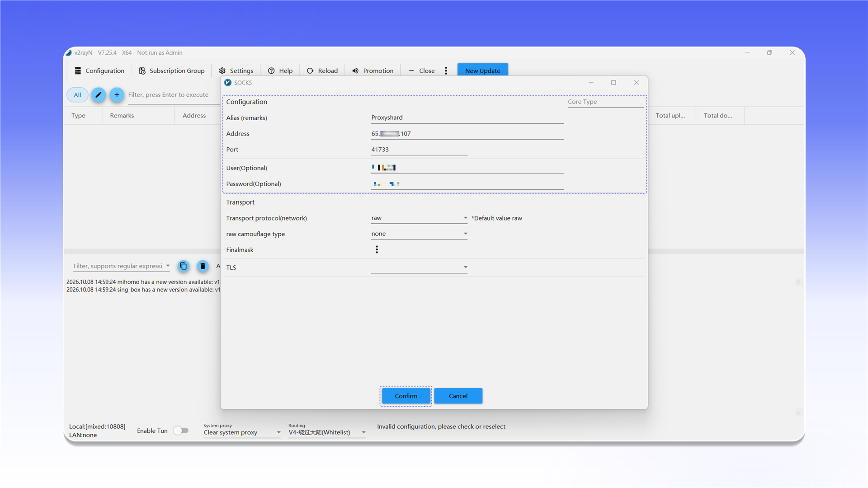
Task: Focus the server filter input field
Action: coord(174,95)
